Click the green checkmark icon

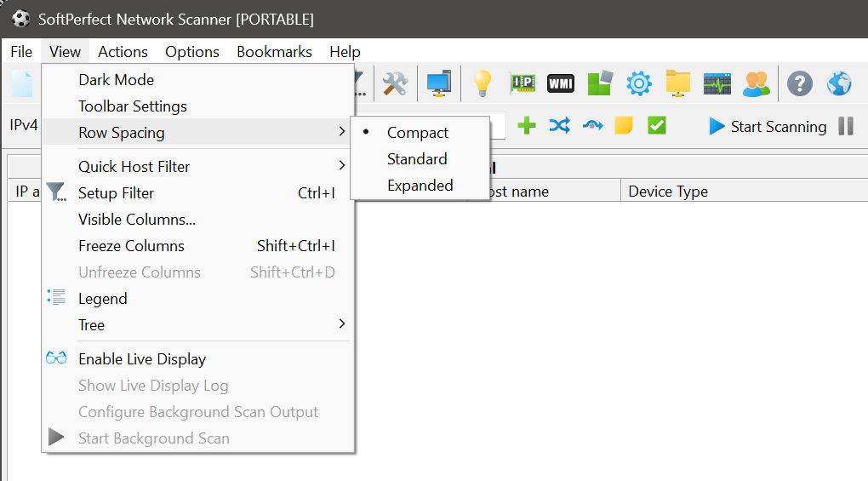657,126
